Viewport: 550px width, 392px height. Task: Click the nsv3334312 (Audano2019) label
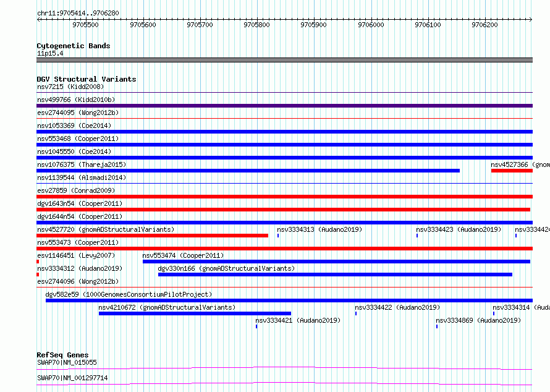[80, 268]
